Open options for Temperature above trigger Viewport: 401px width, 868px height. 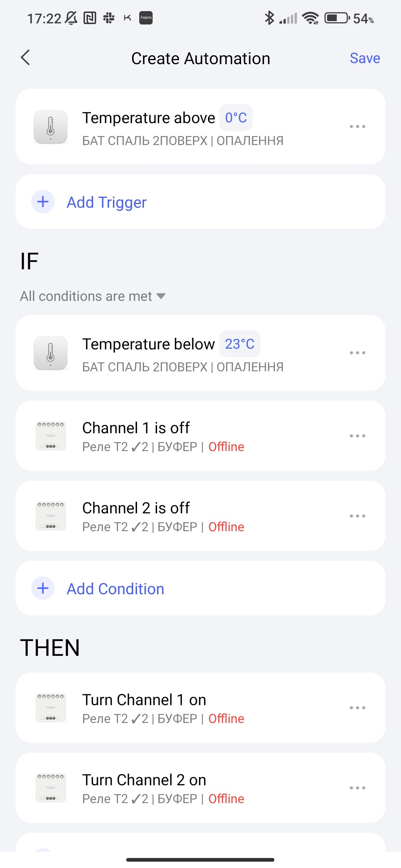(x=357, y=126)
